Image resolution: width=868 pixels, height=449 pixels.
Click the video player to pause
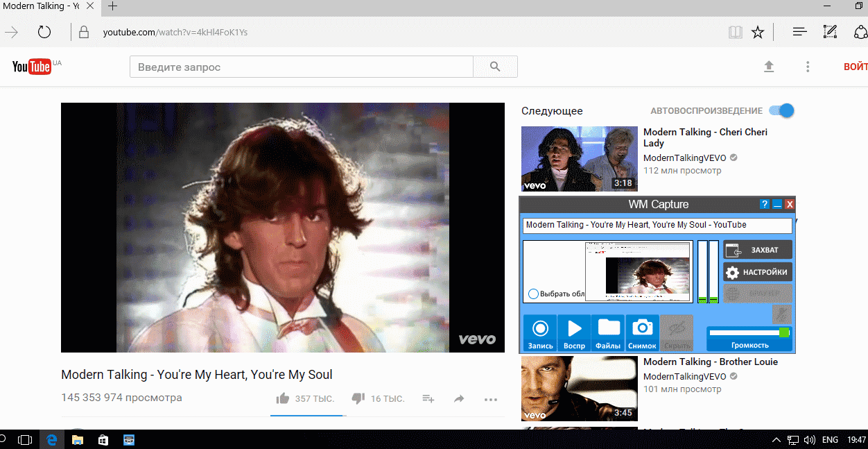click(x=283, y=228)
